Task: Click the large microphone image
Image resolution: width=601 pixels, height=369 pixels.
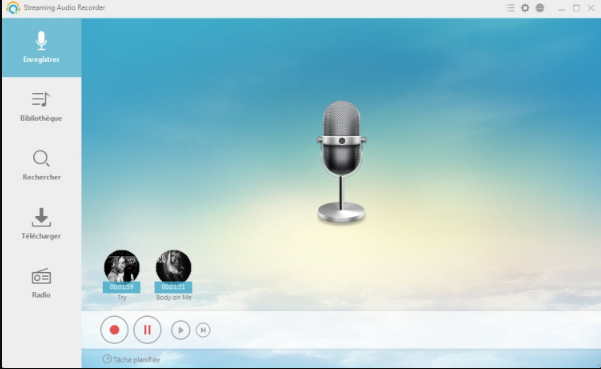Action: (x=341, y=161)
